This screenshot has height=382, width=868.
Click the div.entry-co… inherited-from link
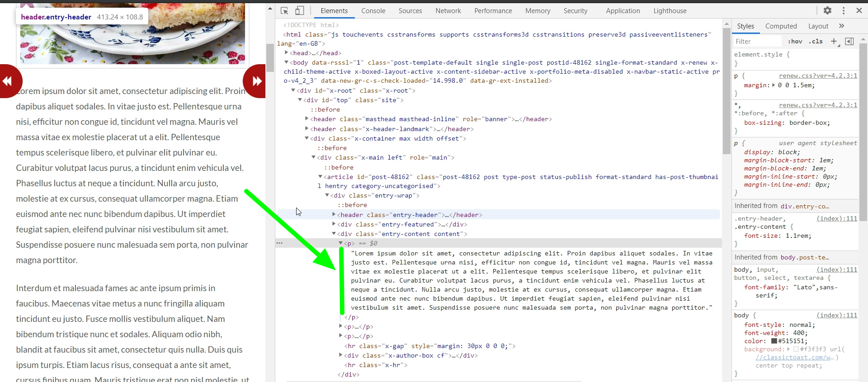tap(805, 206)
